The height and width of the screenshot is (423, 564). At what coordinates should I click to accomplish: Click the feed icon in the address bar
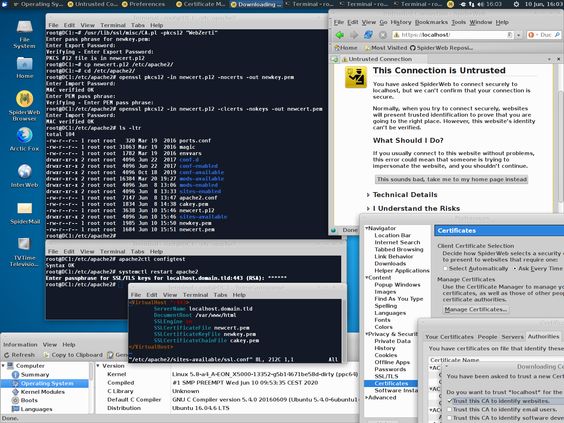[x=509, y=35]
